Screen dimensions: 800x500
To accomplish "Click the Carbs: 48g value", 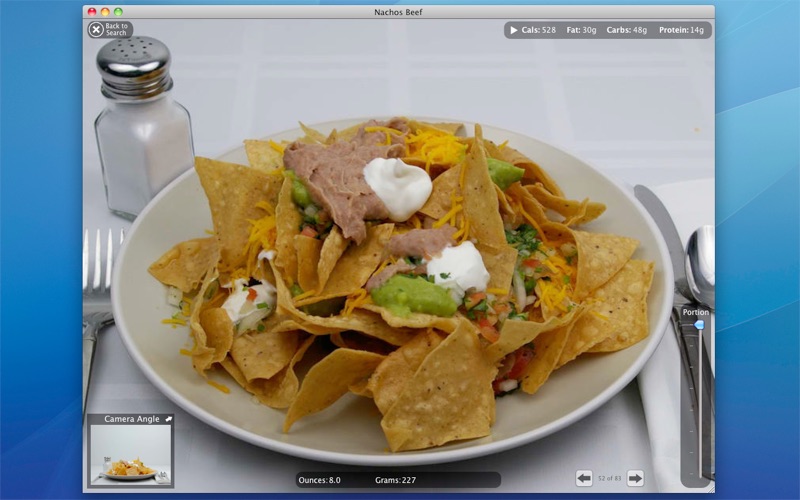I will [627, 30].
